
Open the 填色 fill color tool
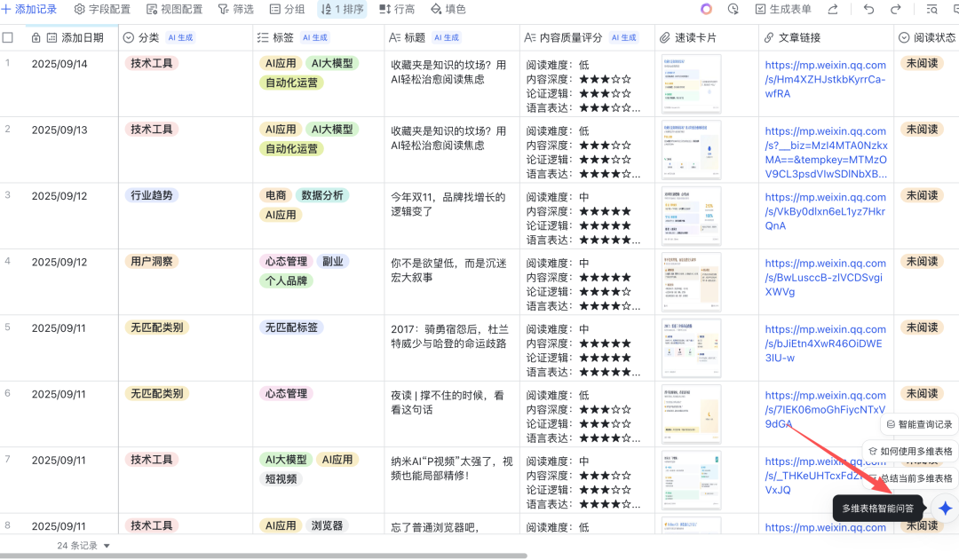pos(448,9)
